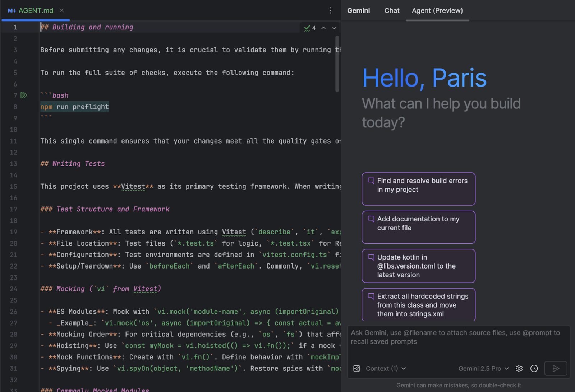Choose 'Add documentation to my current file' suggestion
This screenshot has height=392, width=575.
[x=418, y=227]
